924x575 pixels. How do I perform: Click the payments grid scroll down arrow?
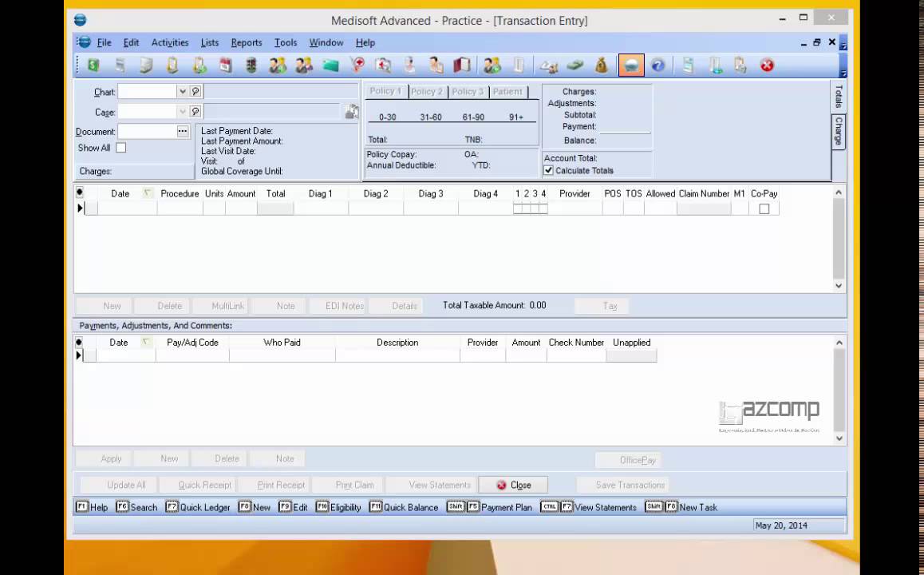point(839,438)
